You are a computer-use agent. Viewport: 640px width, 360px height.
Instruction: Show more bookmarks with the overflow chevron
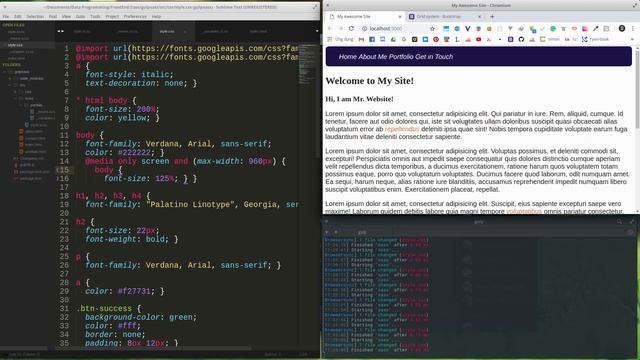(x=632, y=39)
